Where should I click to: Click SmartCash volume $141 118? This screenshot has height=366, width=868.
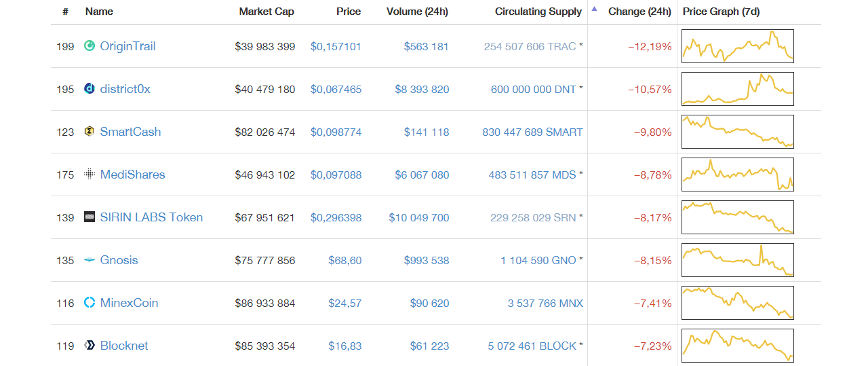(426, 132)
